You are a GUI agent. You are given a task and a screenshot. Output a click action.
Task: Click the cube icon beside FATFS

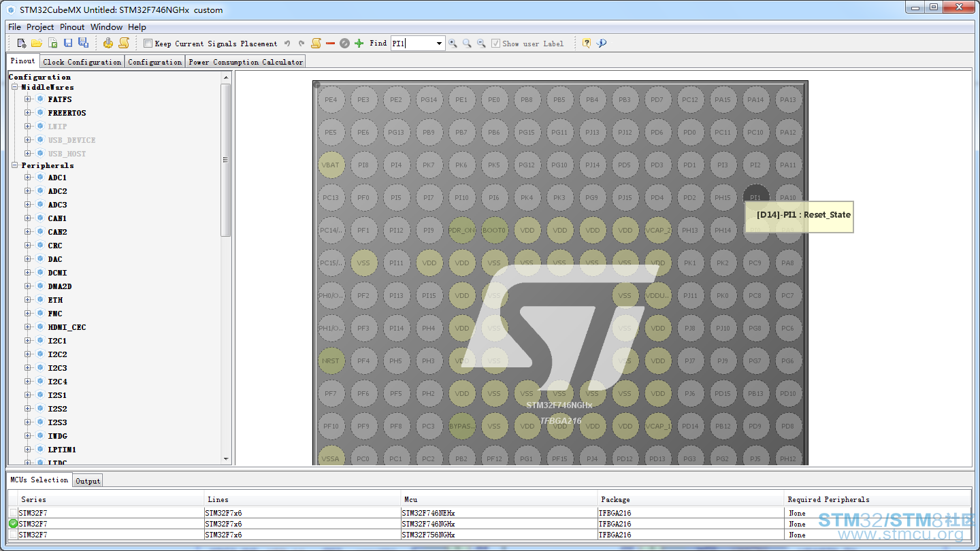(x=40, y=99)
